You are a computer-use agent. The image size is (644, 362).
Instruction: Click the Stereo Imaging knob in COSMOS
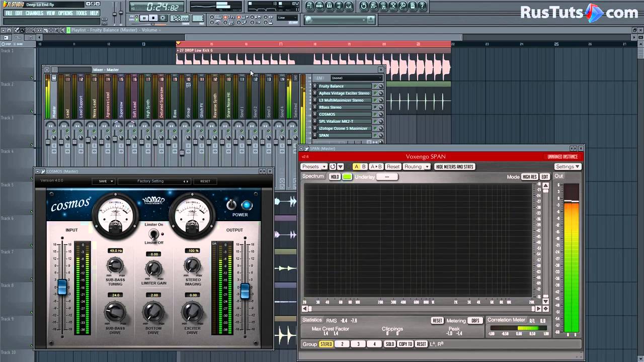pos(192,265)
